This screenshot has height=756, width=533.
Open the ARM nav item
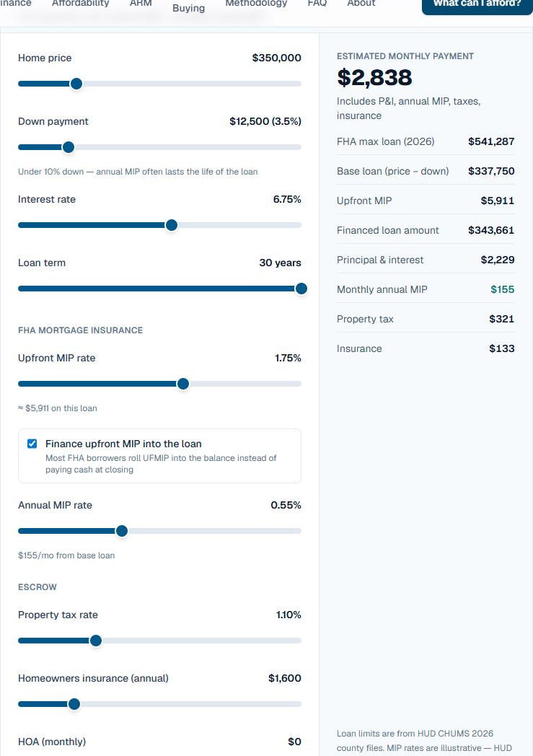point(141,4)
